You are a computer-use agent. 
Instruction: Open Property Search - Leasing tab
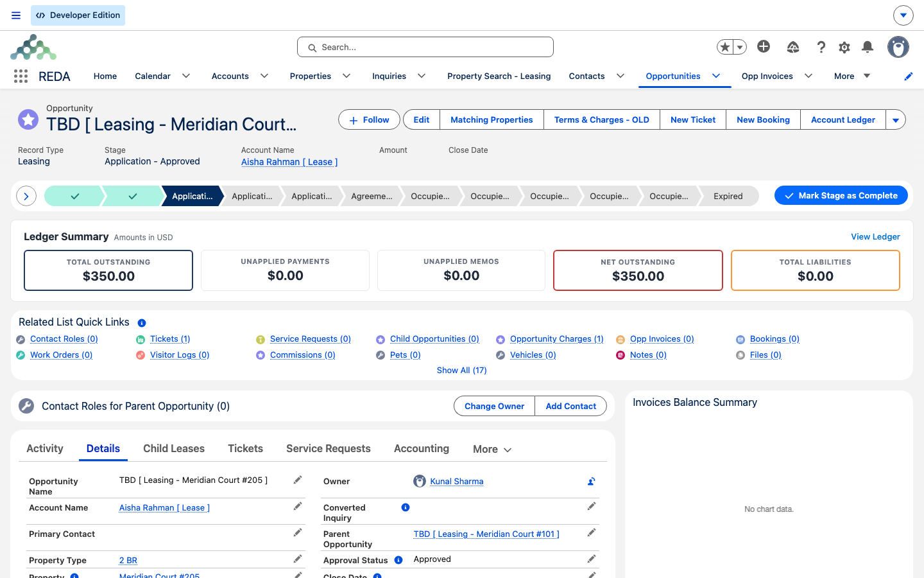tap(499, 76)
